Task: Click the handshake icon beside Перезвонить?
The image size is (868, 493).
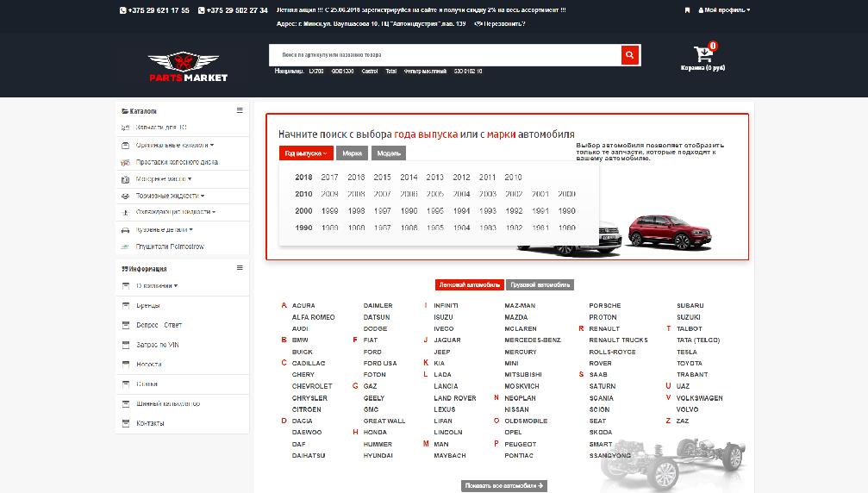Action: (478, 24)
